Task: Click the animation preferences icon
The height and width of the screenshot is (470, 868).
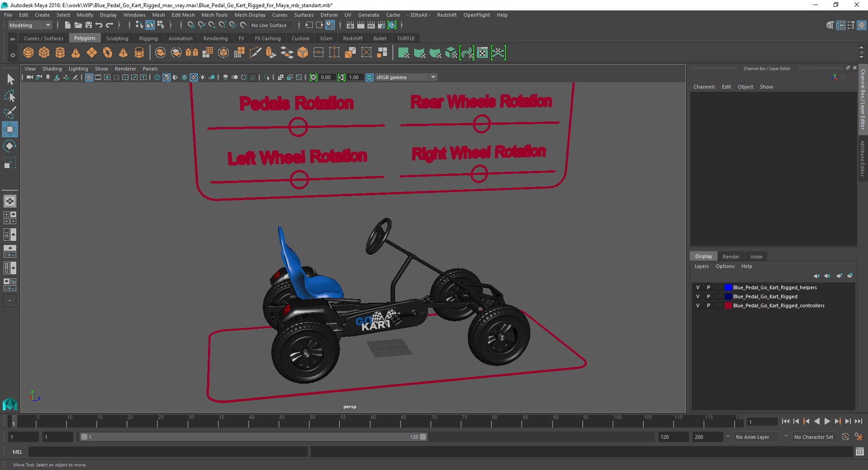Action: (x=858, y=437)
